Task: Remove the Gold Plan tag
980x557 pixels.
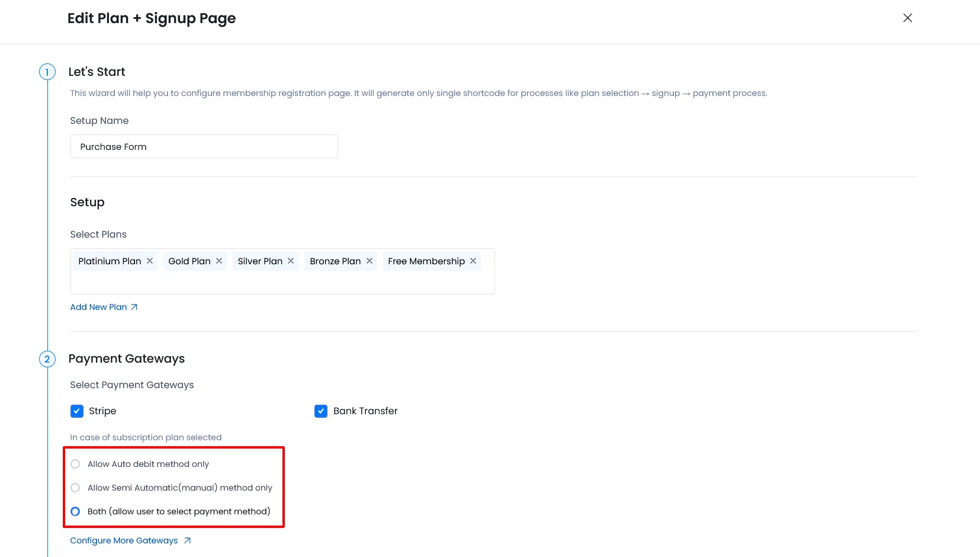Action: click(219, 261)
